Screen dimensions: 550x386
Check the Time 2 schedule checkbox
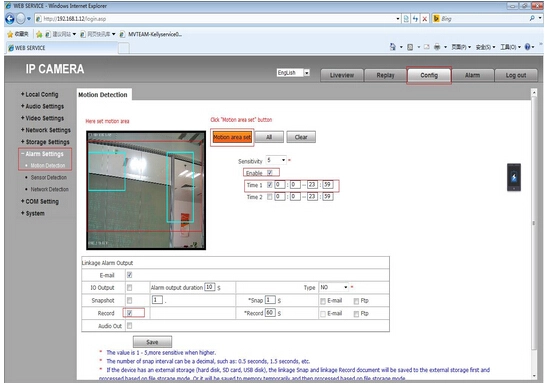pyautogui.click(x=270, y=197)
